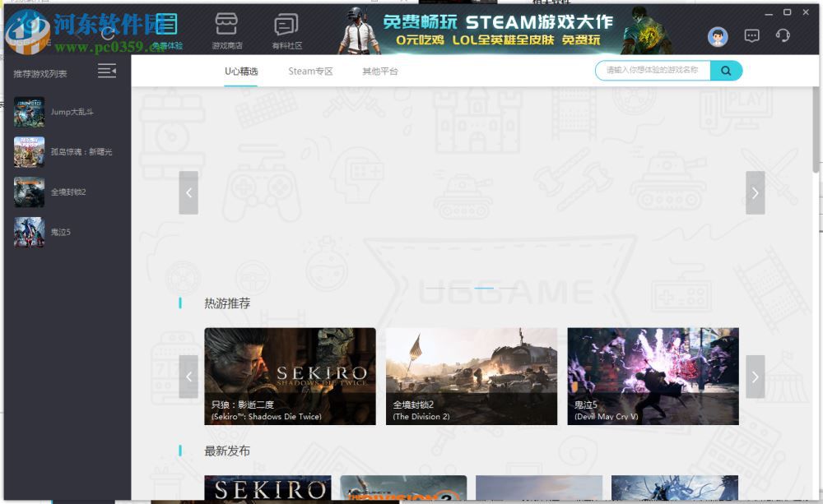Screen dimensions: 823x504
Task: Click the 热游推荐 section heading
Action: click(227, 303)
